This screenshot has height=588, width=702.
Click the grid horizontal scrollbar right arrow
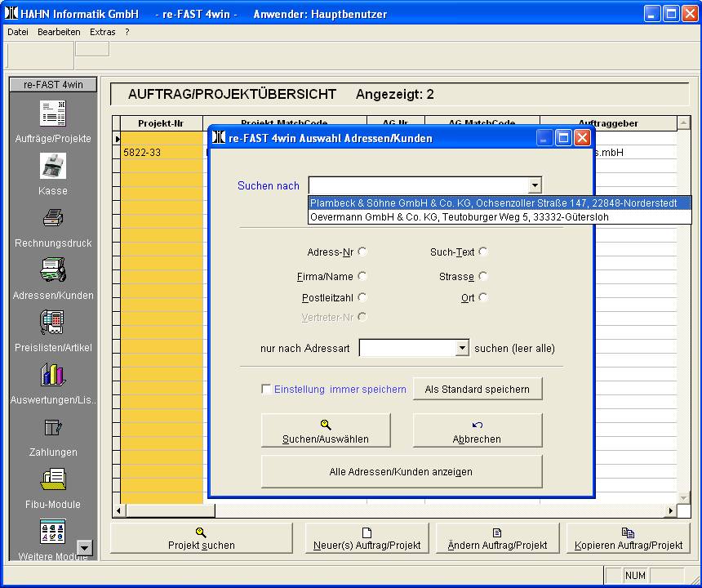point(671,510)
